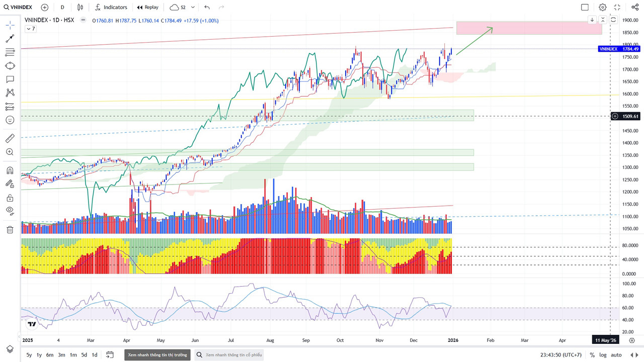Screen dimensions: 644x362
Task: Set the range to 6m
Action: [x=50, y=355]
